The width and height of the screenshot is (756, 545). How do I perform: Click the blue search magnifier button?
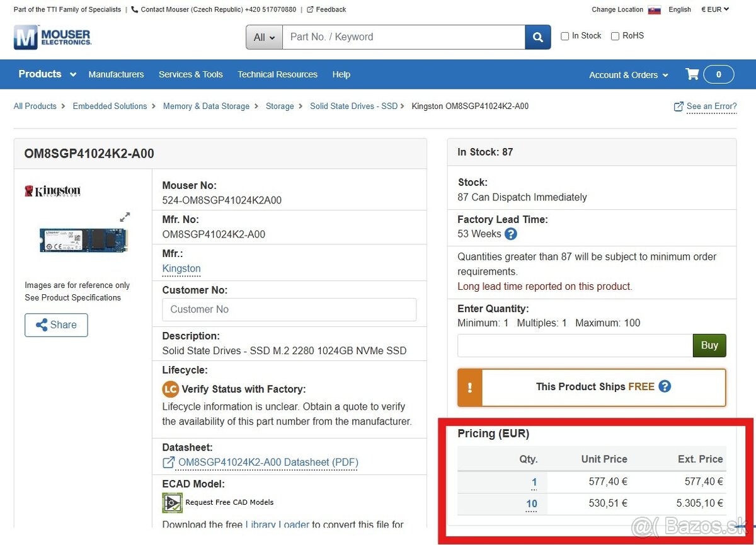tap(537, 37)
